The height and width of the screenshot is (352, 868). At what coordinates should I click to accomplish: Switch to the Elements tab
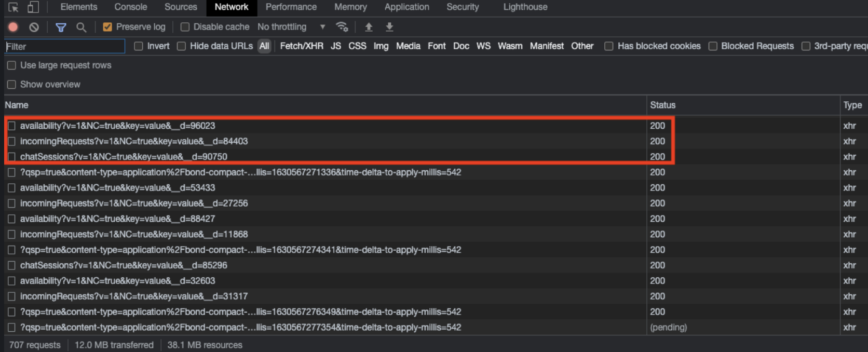(x=79, y=7)
